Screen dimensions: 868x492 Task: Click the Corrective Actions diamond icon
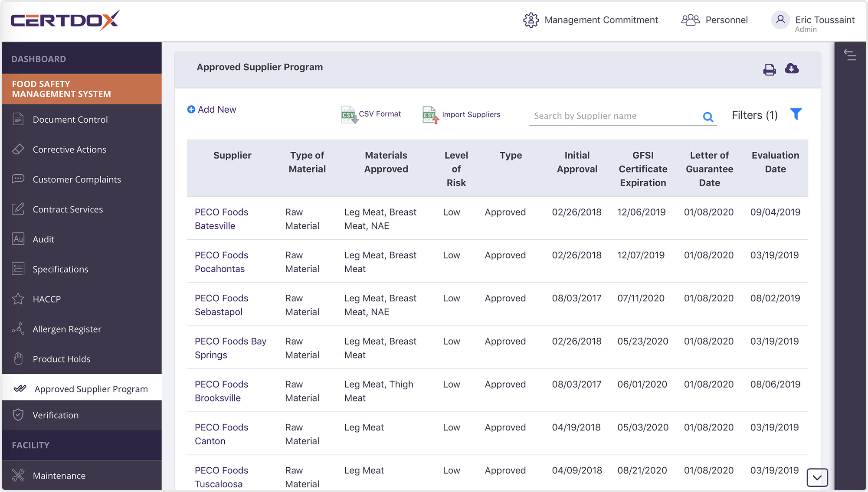tap(18, 149)
